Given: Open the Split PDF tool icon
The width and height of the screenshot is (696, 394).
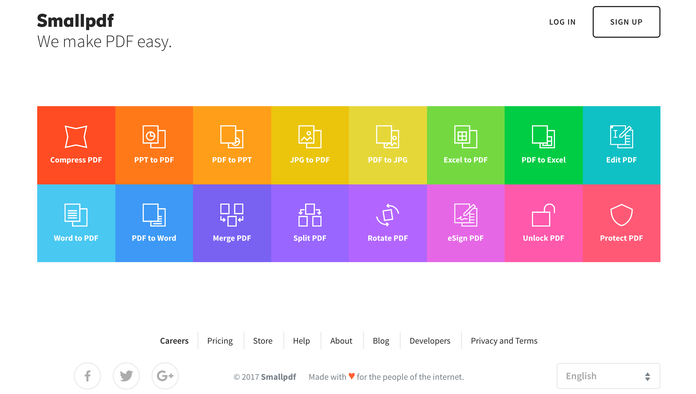Looking at the screenshot, I should pos(310,215).
